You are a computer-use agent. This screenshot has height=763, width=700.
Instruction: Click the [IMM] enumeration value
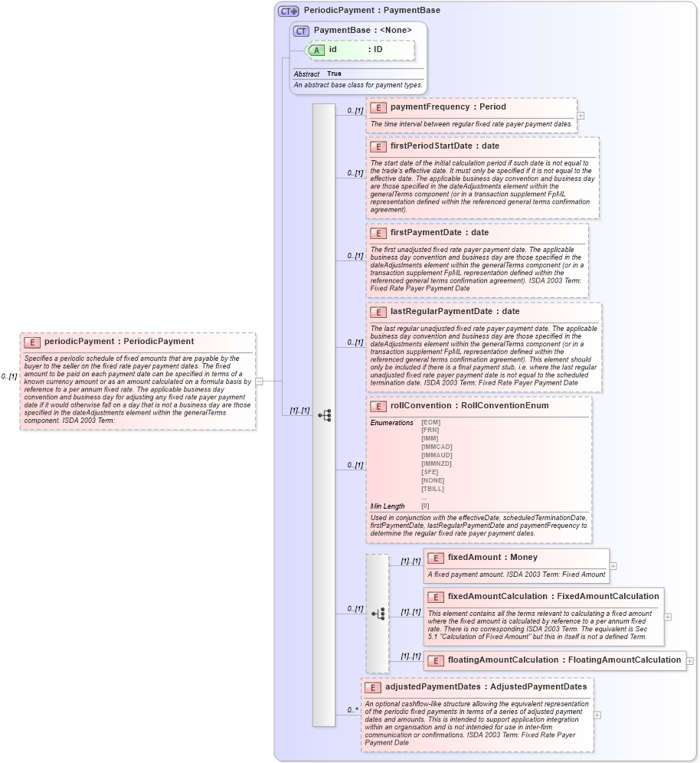430,438
